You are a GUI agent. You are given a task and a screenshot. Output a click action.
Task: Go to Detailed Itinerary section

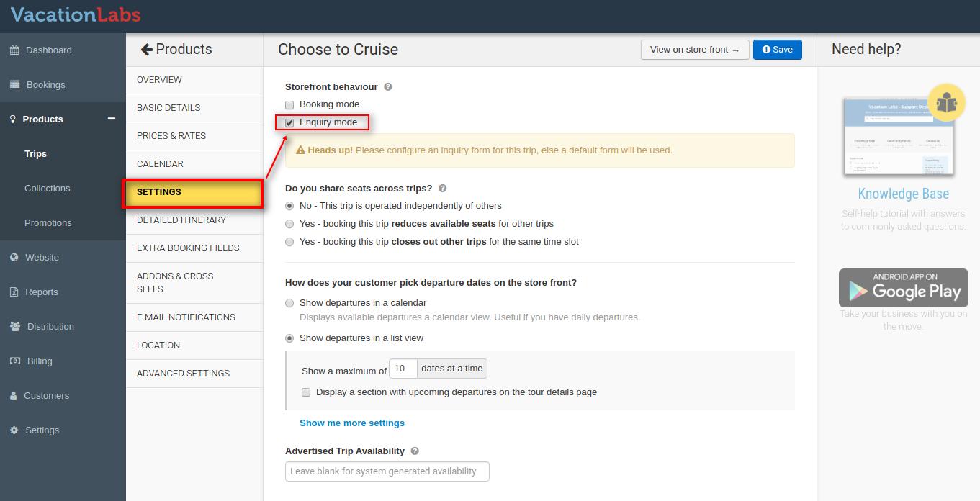pyautogui.click(x=181, y=220)
